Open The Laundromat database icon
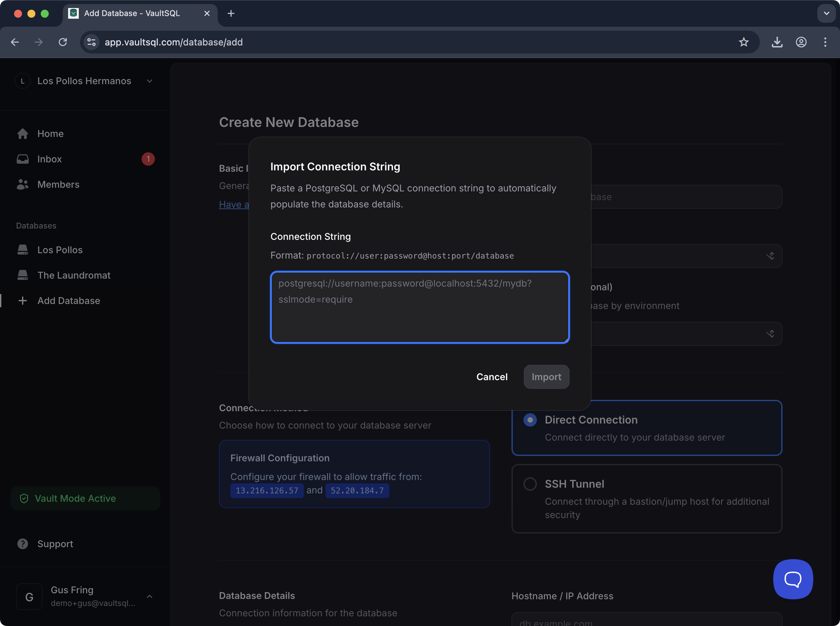Viewport: 840px width, 626px height. [23, 275]
